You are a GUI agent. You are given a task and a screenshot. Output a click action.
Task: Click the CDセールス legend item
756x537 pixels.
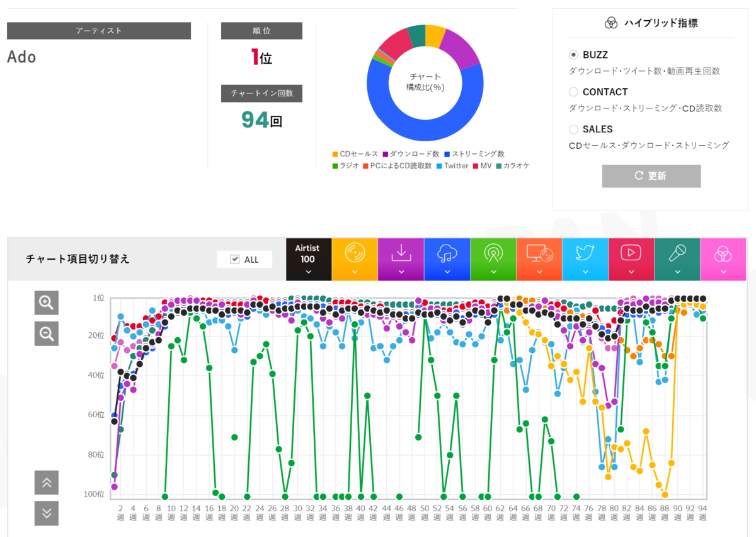[x=355, y=154]
